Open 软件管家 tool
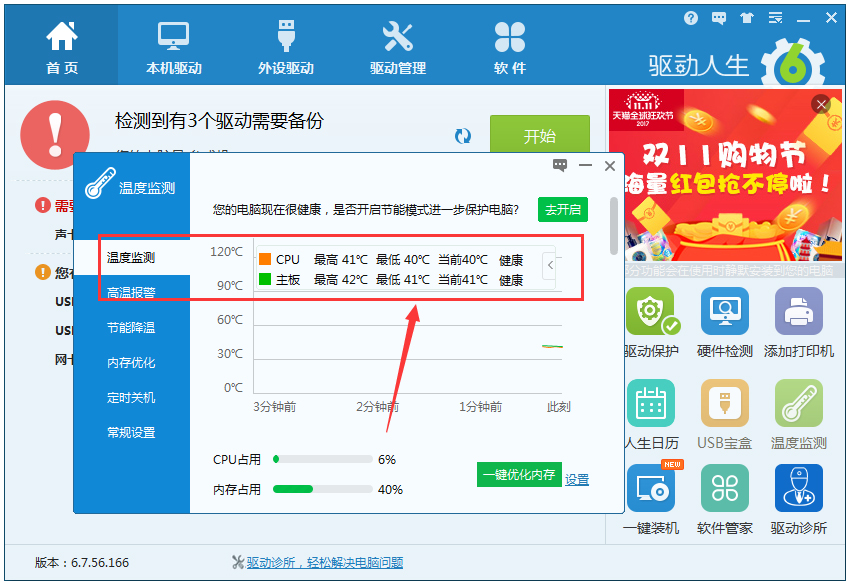 [x=725, y=499]
